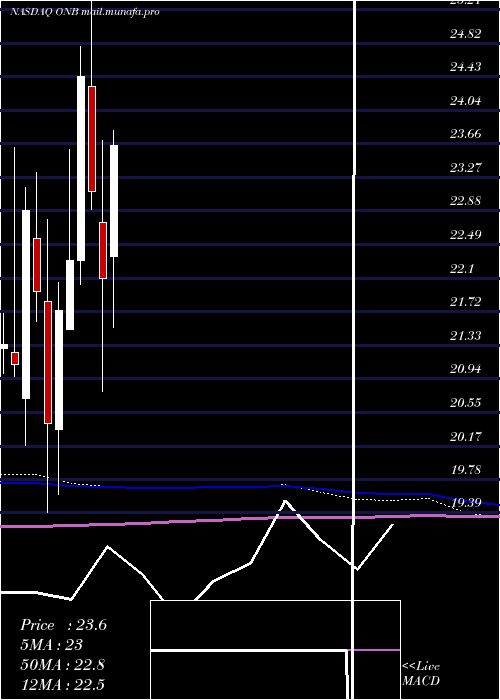
Task: Click the 24.43 price axis label
Action: [465, 67]
